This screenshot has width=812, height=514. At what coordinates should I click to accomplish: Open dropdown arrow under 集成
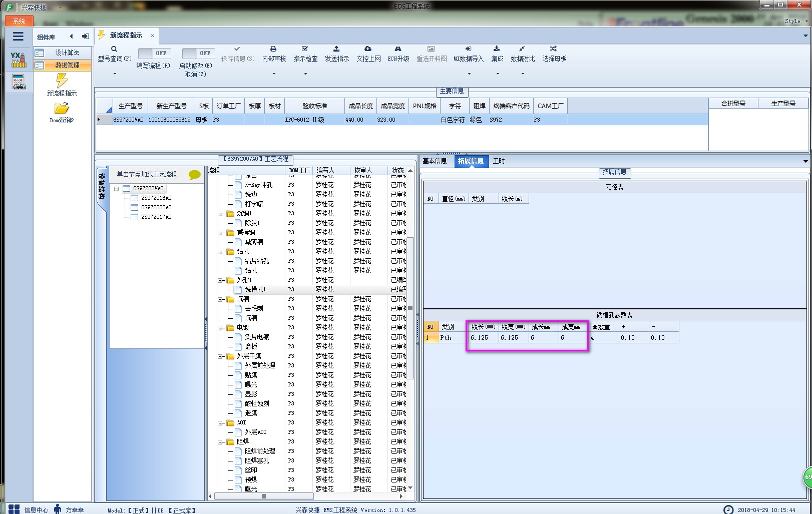498,74
